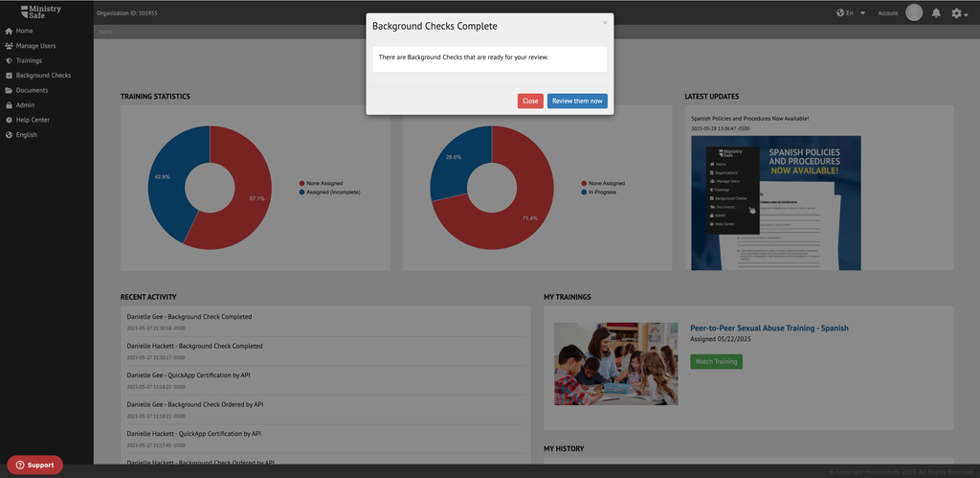Click the Background Checks checkmark icon
This screenshot has height=478, width=980.
tap(9, 75)
